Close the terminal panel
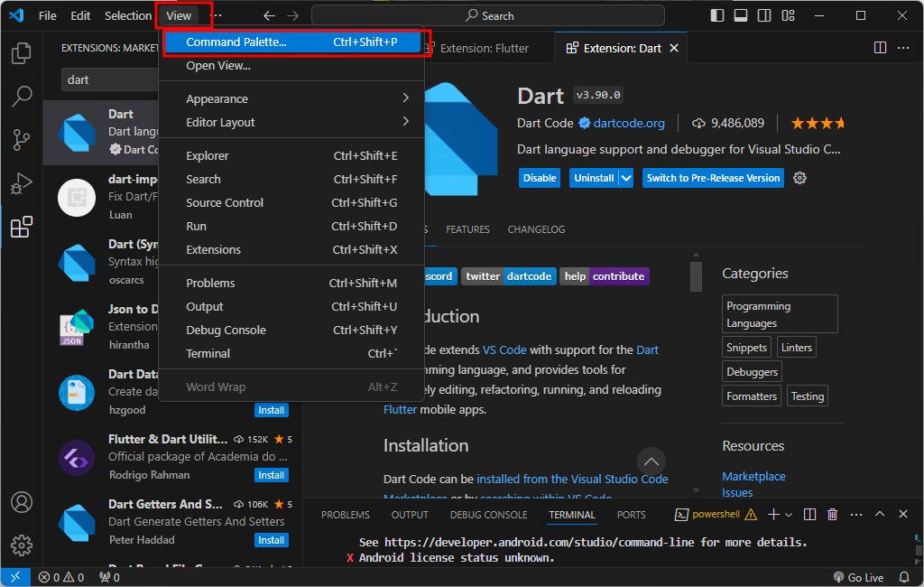The image size is (924, 587). (902, 515)
